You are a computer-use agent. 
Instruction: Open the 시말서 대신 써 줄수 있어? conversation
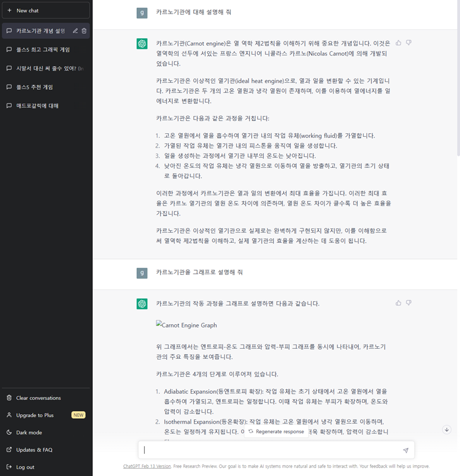click(46, 68)
